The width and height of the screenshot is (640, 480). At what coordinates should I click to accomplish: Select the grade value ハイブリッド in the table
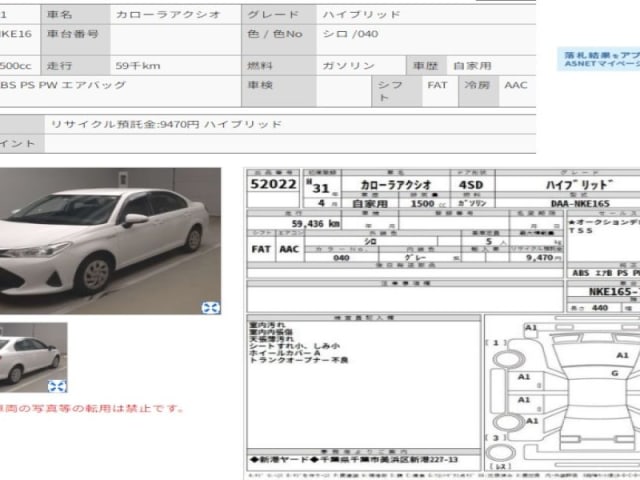click(x=361, y=15)
